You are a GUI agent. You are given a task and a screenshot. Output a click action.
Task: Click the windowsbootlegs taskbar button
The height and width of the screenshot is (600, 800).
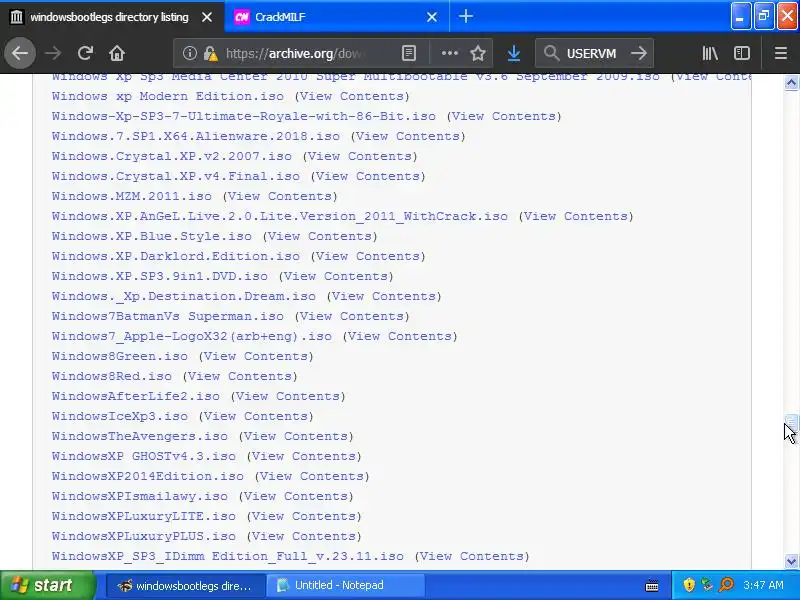186,585
